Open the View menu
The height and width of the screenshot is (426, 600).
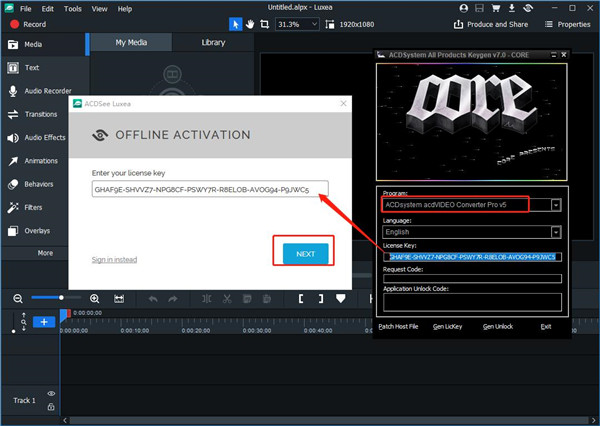click(x=99, y=9)
